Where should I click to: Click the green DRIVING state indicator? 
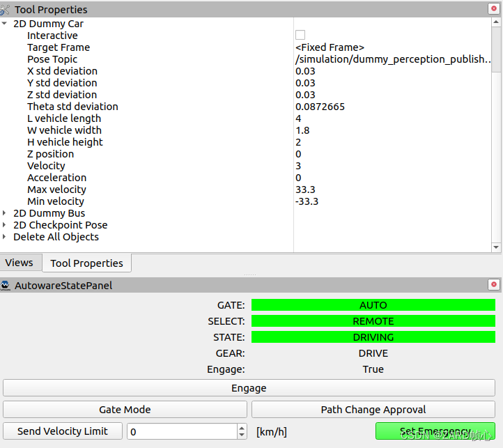click(373, 337)
